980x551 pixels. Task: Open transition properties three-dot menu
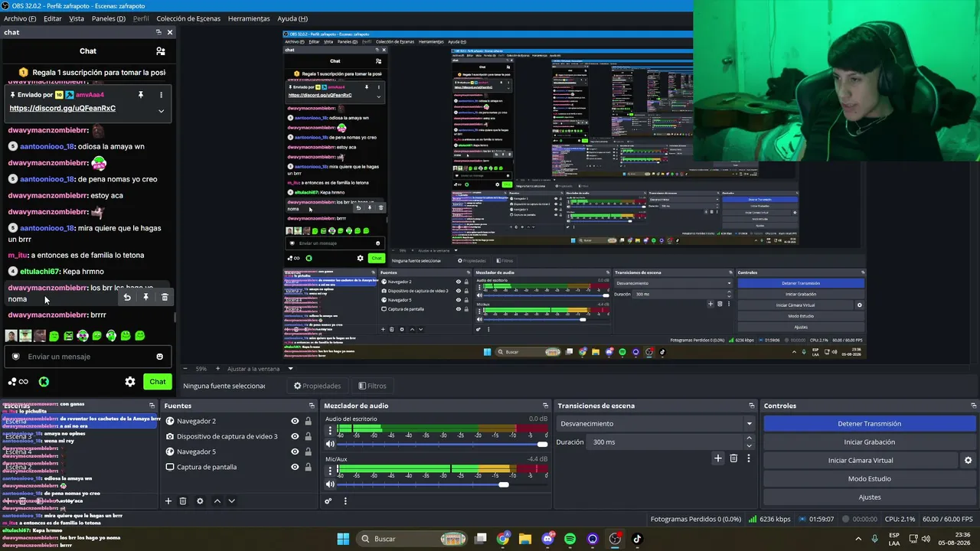point(749,458)
